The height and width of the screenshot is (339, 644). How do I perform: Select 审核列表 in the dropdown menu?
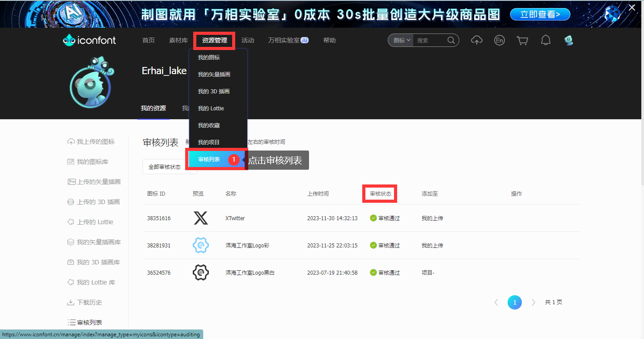coord(209,159)
